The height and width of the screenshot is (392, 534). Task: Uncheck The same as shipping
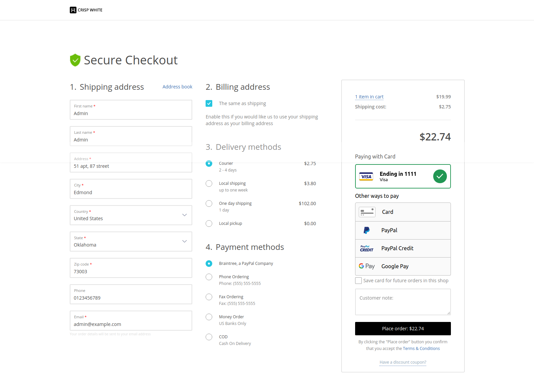pyautogui.click(x=209, y=103)
